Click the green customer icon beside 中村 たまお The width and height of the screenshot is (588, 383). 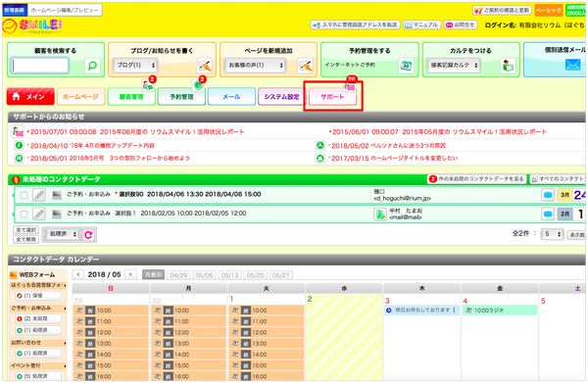click(380, 214)
